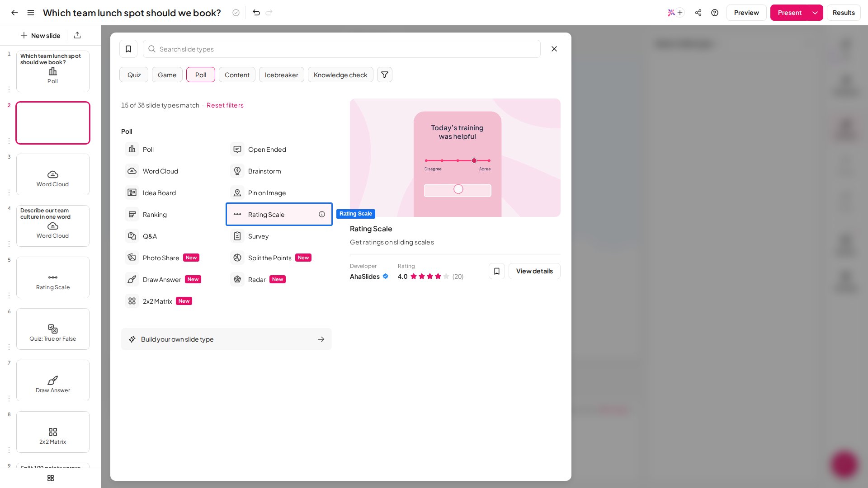Select slide 7 Draw Answer thumbnail
This screenshot has width=868, height=488.
pyautogui.click(x=53, y=380)
